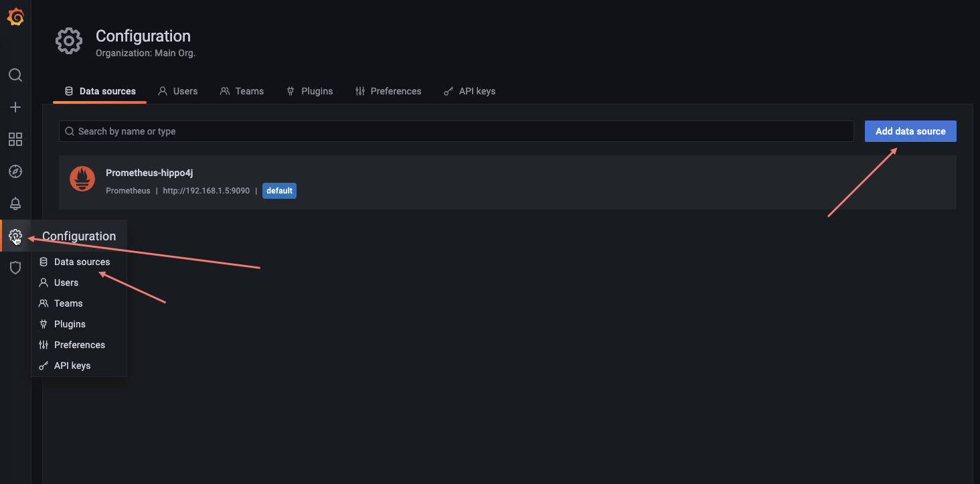Open the search magnifier in the sidebar
Viewport: 980px width, 484px height.
[15, 75]
